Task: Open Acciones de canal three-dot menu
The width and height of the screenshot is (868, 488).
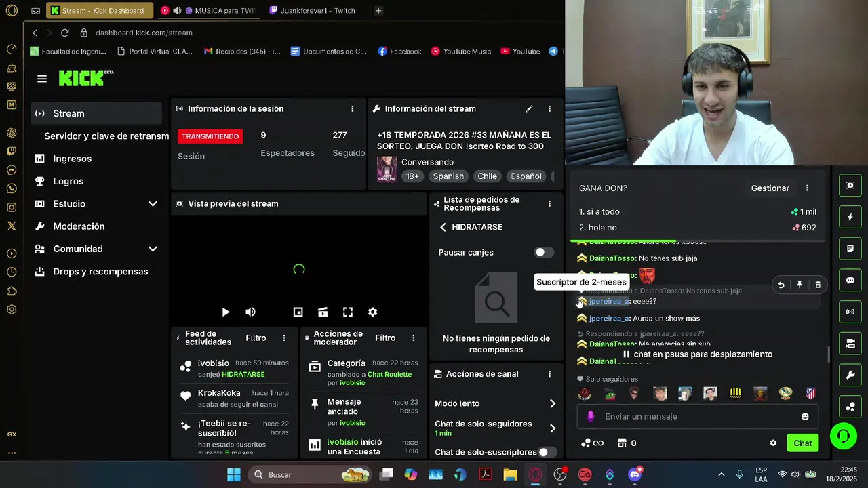Action: pyautogui.click(x=549, y=374)
